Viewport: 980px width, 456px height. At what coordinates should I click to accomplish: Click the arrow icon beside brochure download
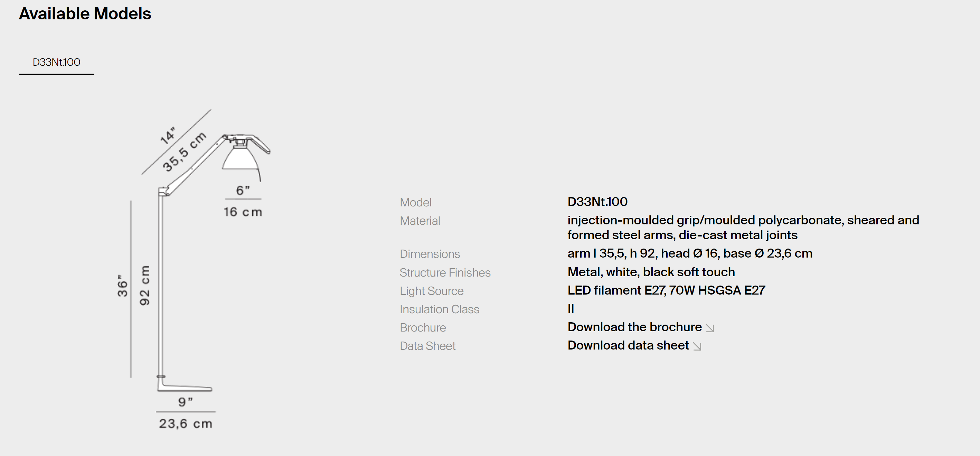point(710,328)
